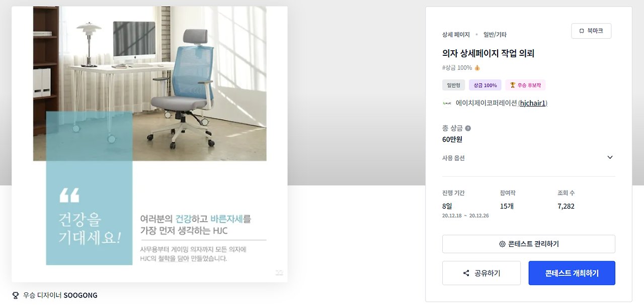Click the HJC company logo icon
644x305 pixels.
447,103
